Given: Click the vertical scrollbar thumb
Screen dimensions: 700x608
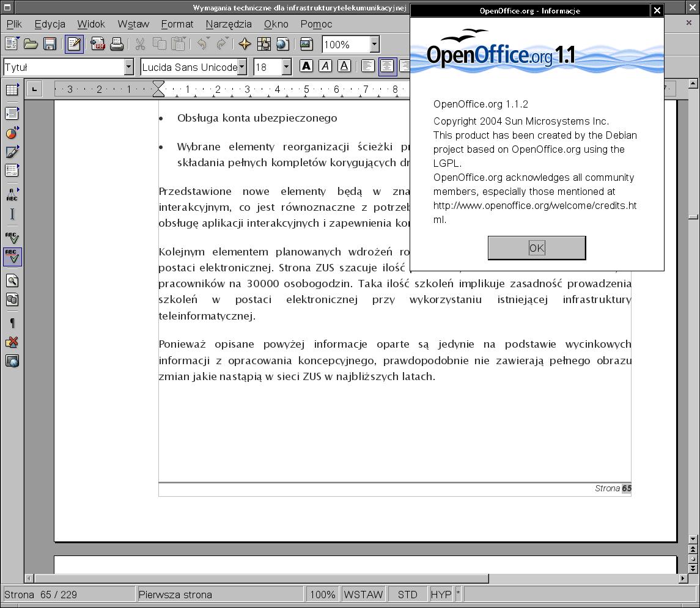Looking at the screenshot, I should point(693,218).
